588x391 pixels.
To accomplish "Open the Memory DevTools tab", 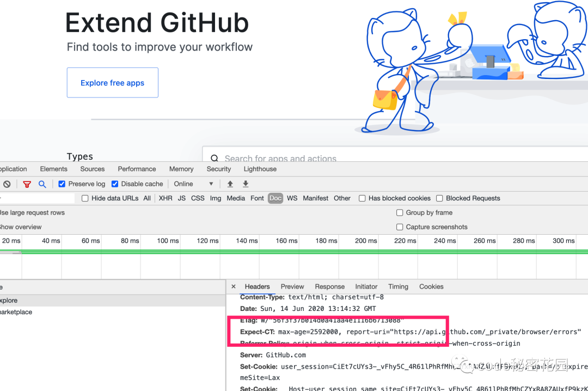I will [x=181, y=169].
